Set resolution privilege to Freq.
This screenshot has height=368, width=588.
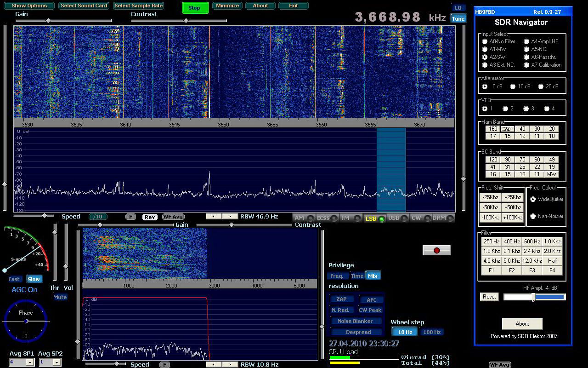pyautogui.click(x=337, y=276)
